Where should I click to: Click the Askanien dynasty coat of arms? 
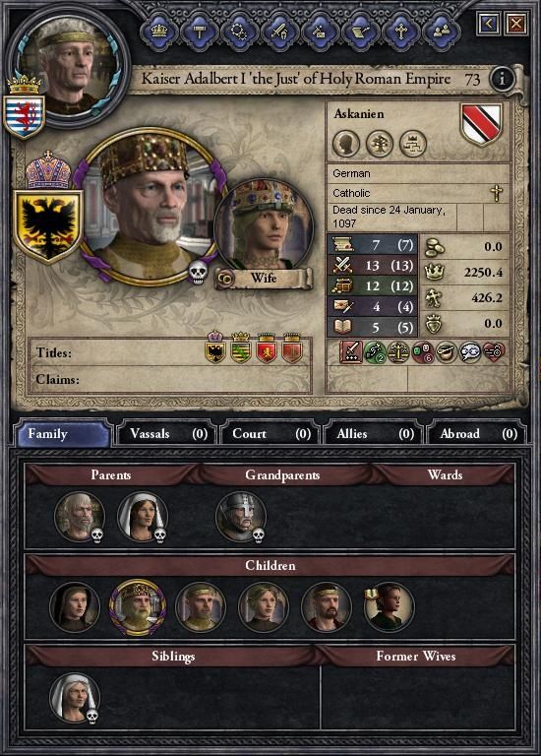point(482,124)
